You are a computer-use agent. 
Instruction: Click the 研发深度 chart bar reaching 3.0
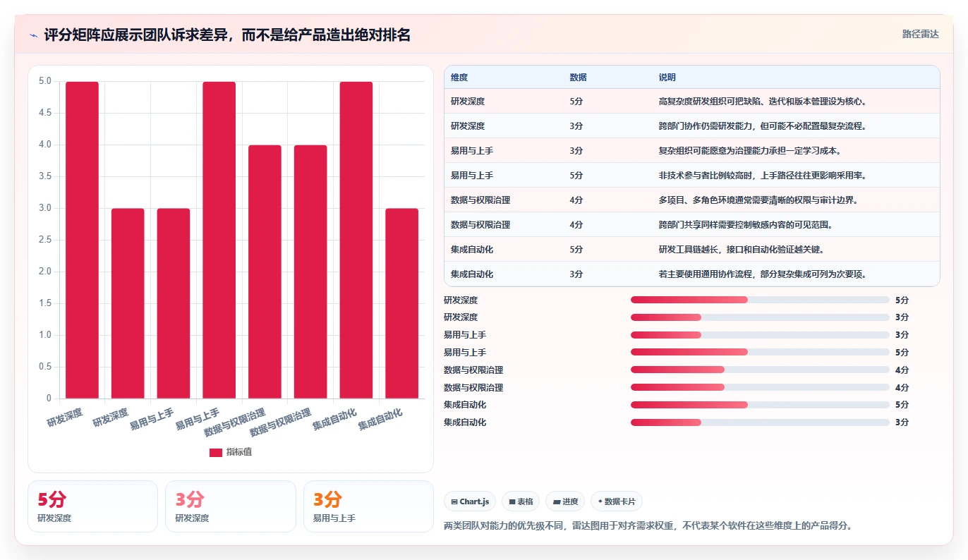click(x=128, y=303)
